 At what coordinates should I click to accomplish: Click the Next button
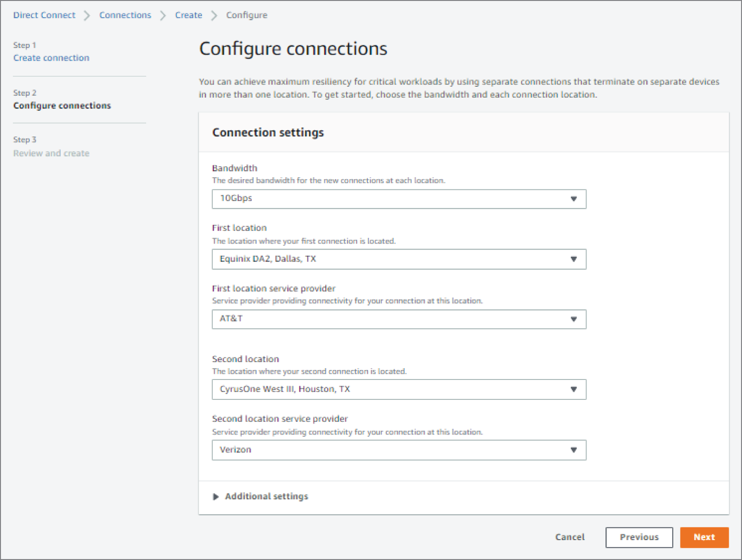pyautogui.click(x=704, y=537)
